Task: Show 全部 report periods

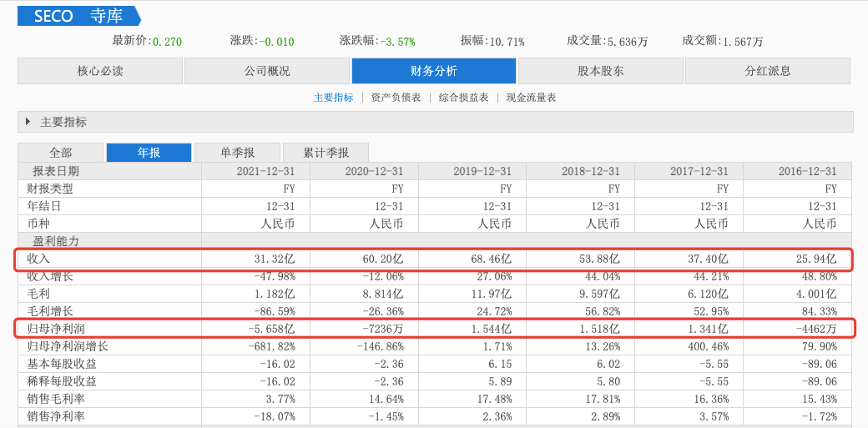Action: click(x=61, y=153)
